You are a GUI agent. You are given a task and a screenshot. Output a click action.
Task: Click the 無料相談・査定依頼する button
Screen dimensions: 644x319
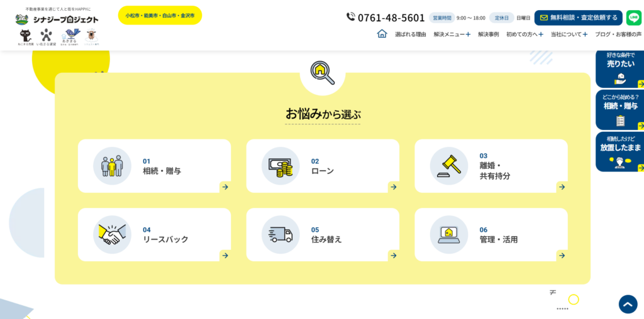579,18
